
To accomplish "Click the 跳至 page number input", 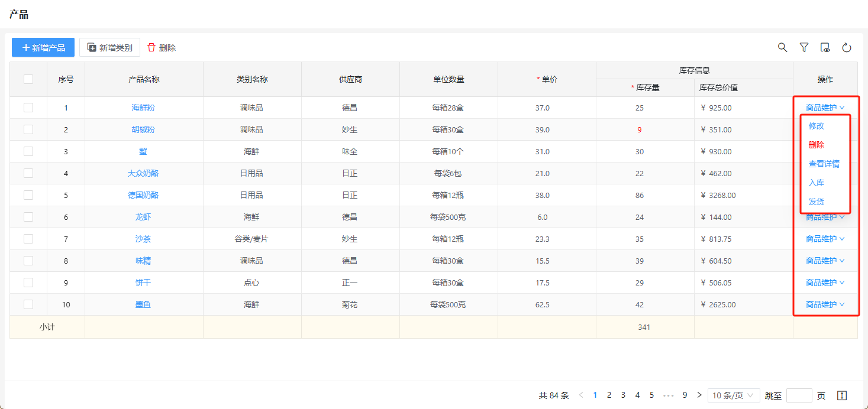I will [799, 395].
